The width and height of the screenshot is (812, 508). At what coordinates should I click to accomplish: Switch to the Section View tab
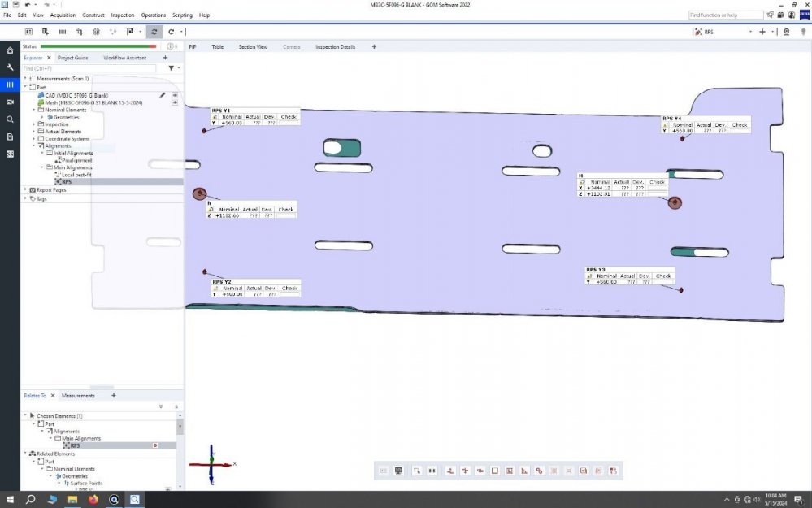click(252, 47)
